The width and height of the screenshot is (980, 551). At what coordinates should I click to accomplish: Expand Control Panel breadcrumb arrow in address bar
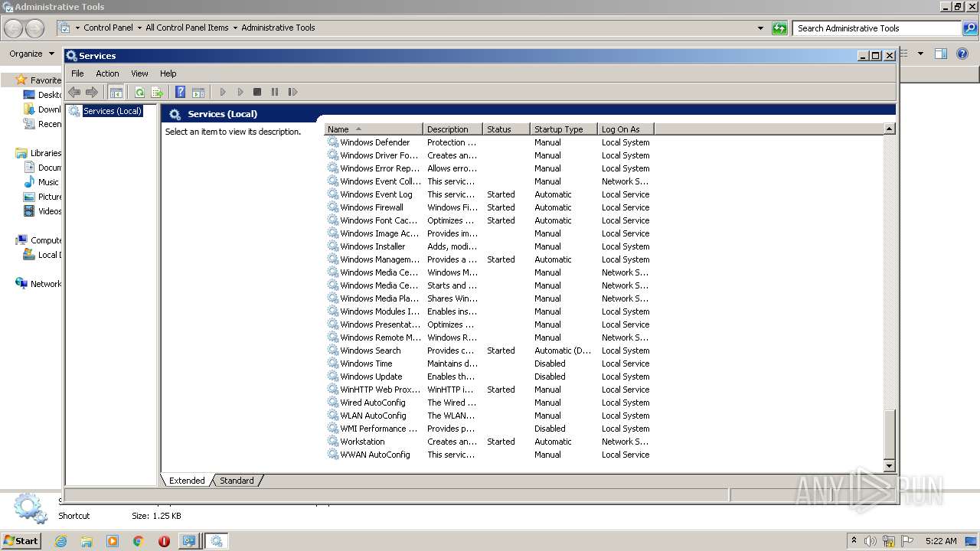(x=139, y=28)
